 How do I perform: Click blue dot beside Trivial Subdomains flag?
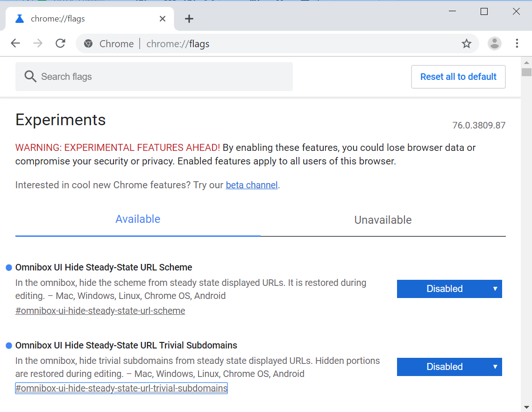coord(9,346)
